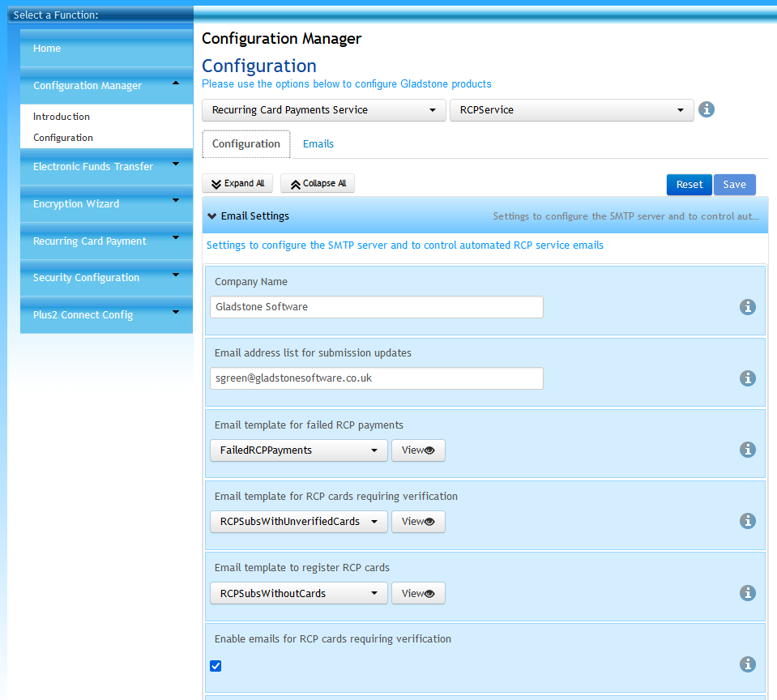Screen dimensions: 777x700
Task: Go to Home in sidebar
Action: (x=106, y=48)
